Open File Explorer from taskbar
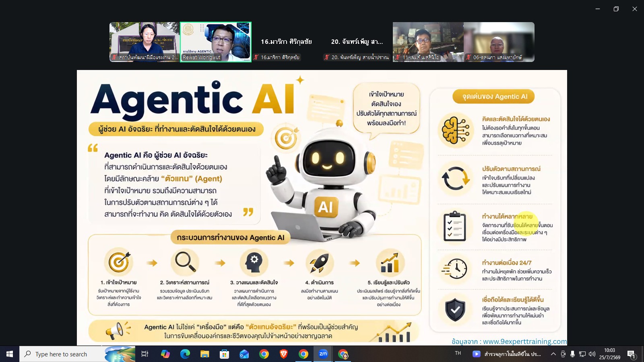 pyautogui.click(x=204, y=354)
